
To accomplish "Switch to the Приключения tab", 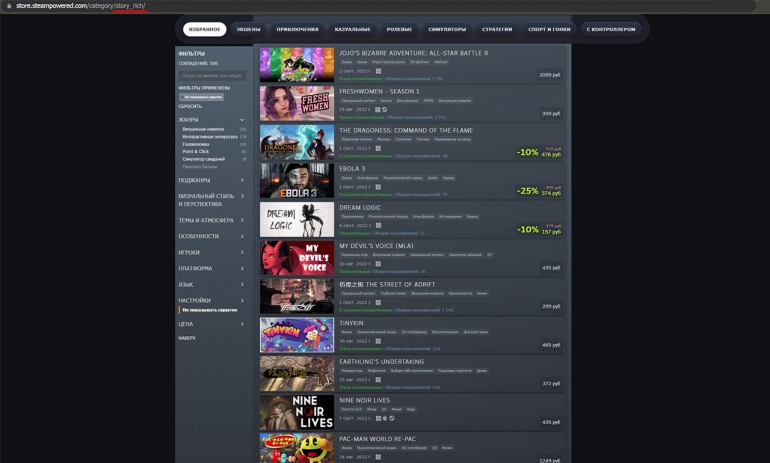I will coord(297,29).
